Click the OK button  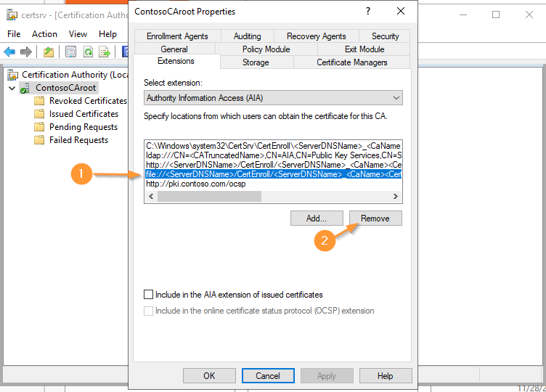pyautogui.click(x=209, y=375)
